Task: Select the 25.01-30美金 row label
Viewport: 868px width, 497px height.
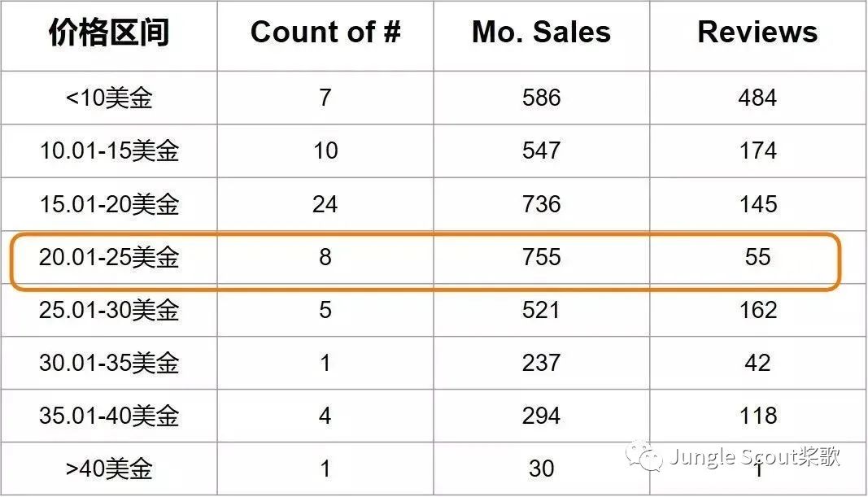Action: click(109, 310)
